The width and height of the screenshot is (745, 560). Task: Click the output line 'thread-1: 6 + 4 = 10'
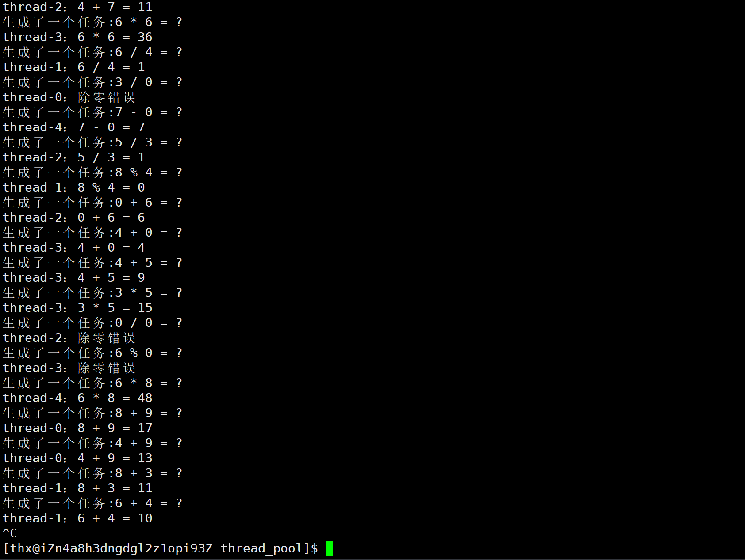point(77,518)
